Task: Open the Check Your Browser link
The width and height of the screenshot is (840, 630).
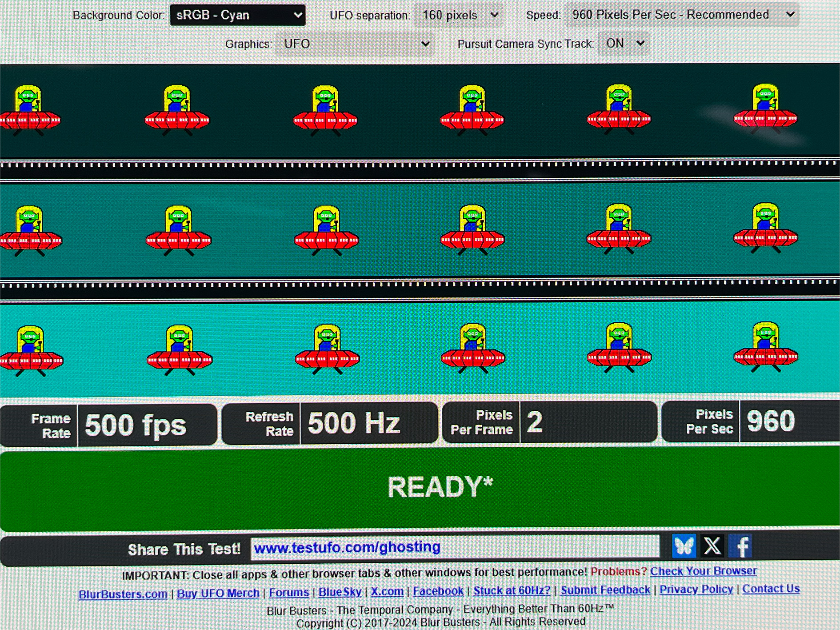Action: 703,571
